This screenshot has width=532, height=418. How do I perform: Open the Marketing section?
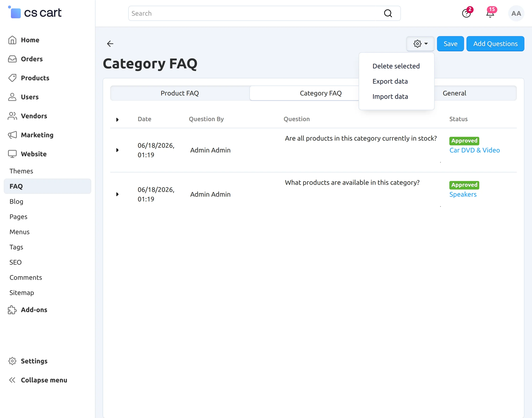(37, 135)
